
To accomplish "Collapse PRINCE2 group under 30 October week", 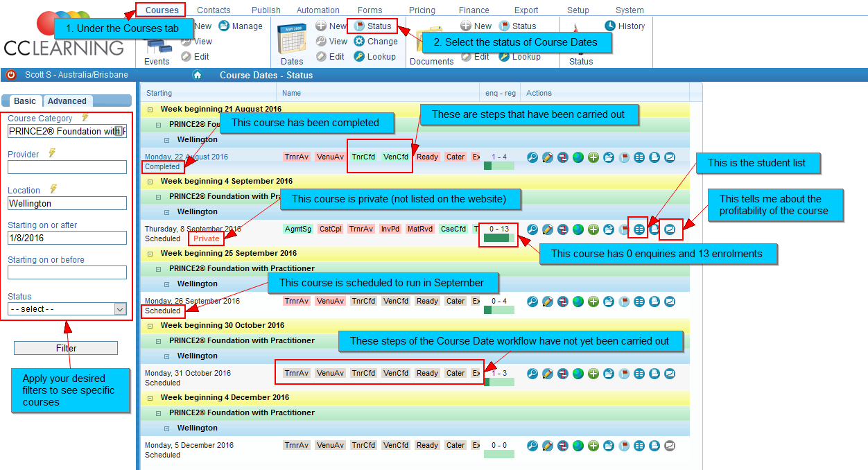I will pos(158,341).
